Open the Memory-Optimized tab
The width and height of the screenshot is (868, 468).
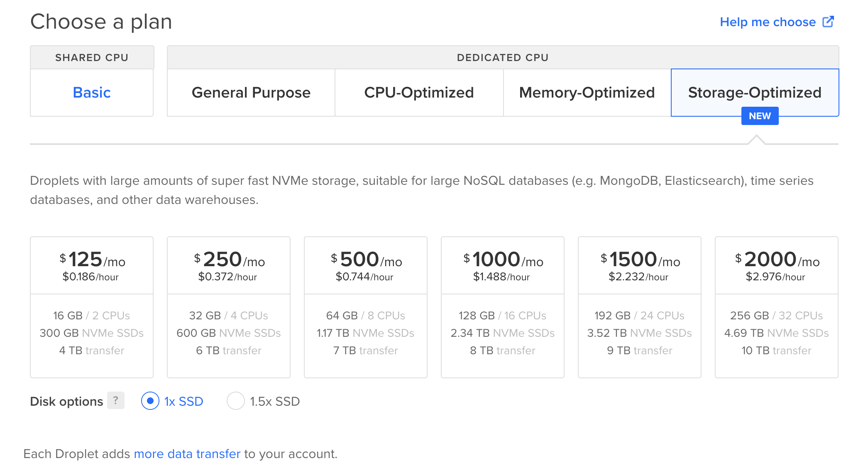(587, 93)
